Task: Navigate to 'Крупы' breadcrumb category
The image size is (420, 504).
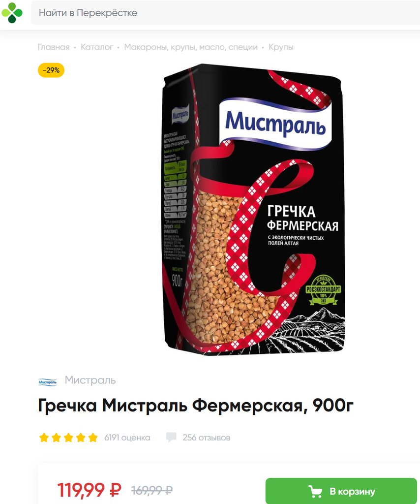Action: pyautogui.click(x=281, y=47)
